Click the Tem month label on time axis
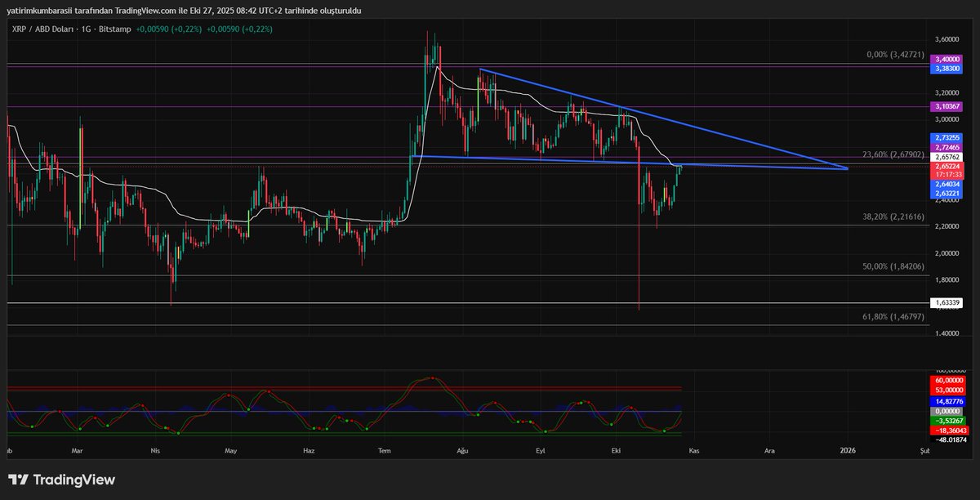This screenshot has height=500, width=980. click(385, 450)
